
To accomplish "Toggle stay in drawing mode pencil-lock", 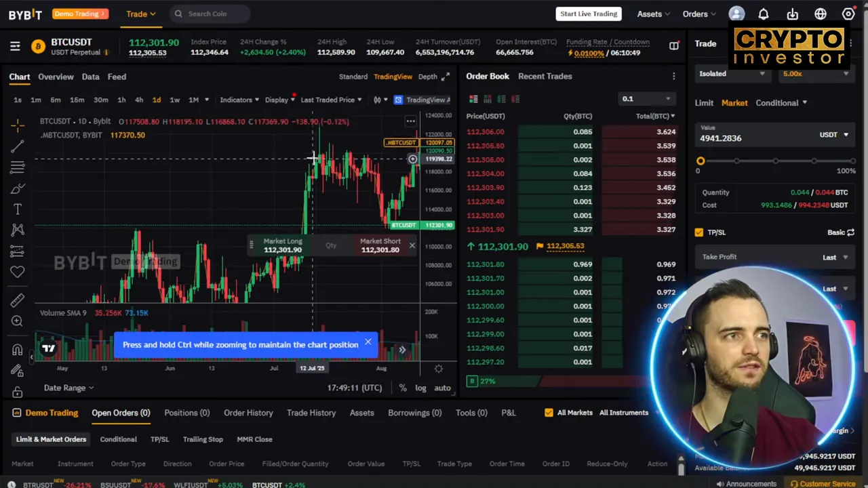I will point(18,371).
